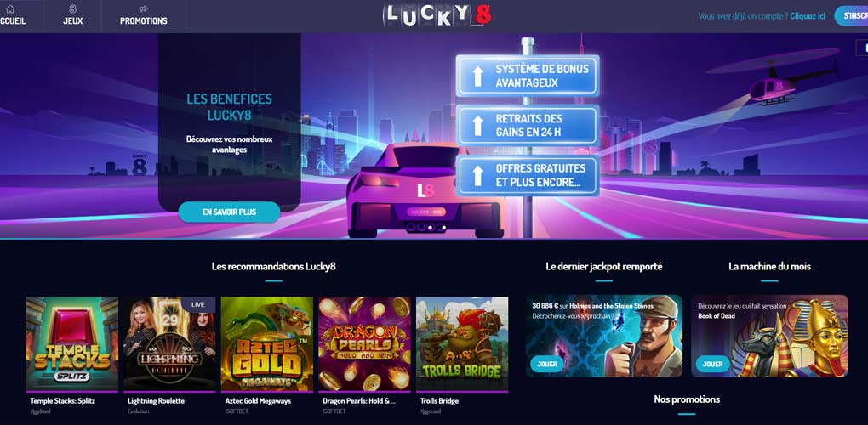Click the S'inscrire sign-up button

click(853, 16)
